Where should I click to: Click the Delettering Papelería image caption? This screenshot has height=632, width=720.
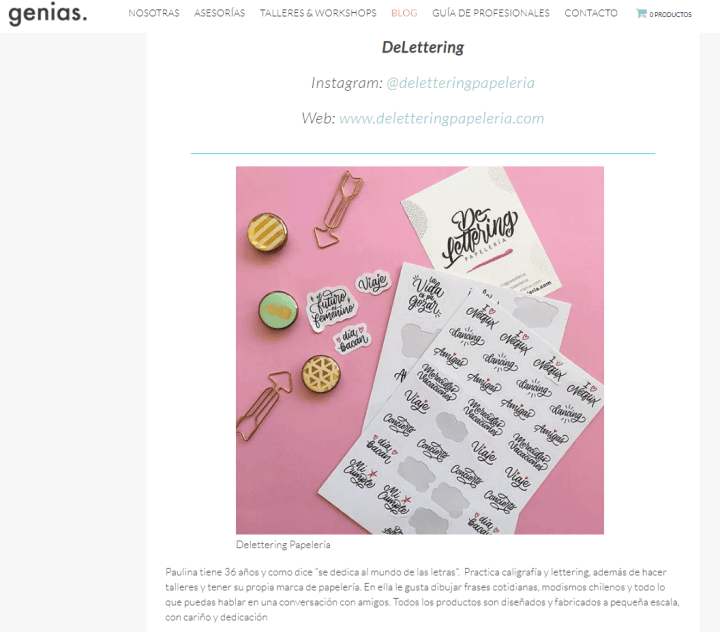tap(283, 545)
